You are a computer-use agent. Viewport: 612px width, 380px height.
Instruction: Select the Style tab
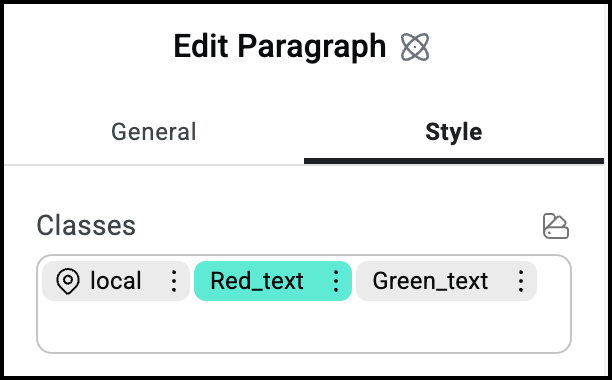click(454, 132)
